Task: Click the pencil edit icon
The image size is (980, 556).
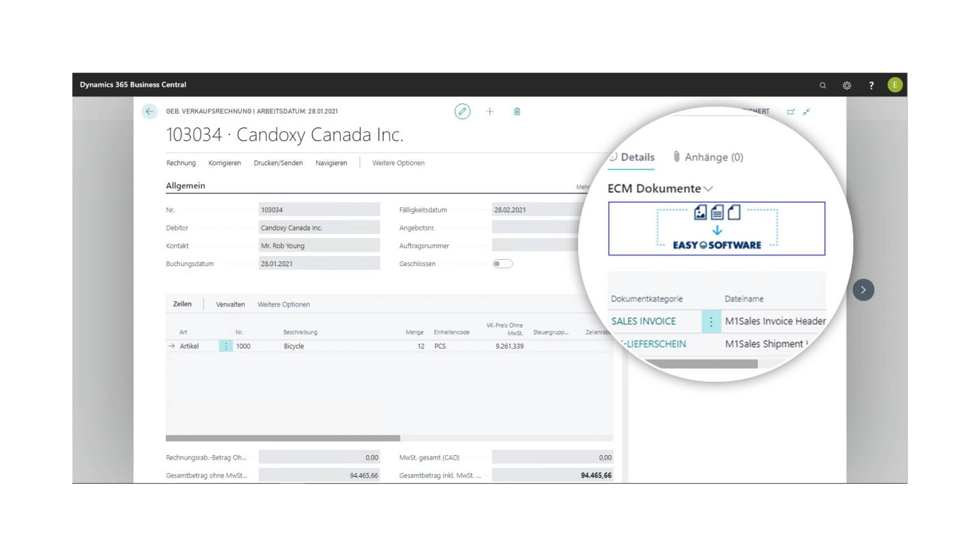Action: [x=462, y=111]
